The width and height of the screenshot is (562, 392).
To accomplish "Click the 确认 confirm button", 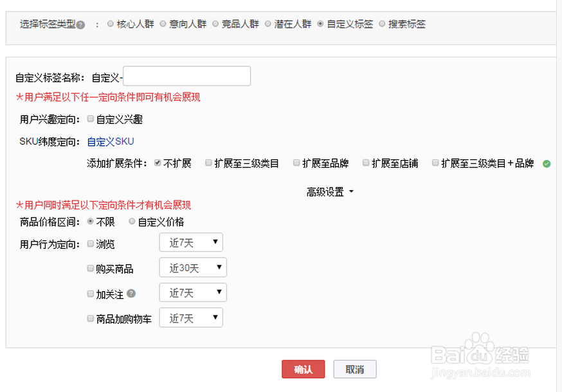I will tap(304, 370).
